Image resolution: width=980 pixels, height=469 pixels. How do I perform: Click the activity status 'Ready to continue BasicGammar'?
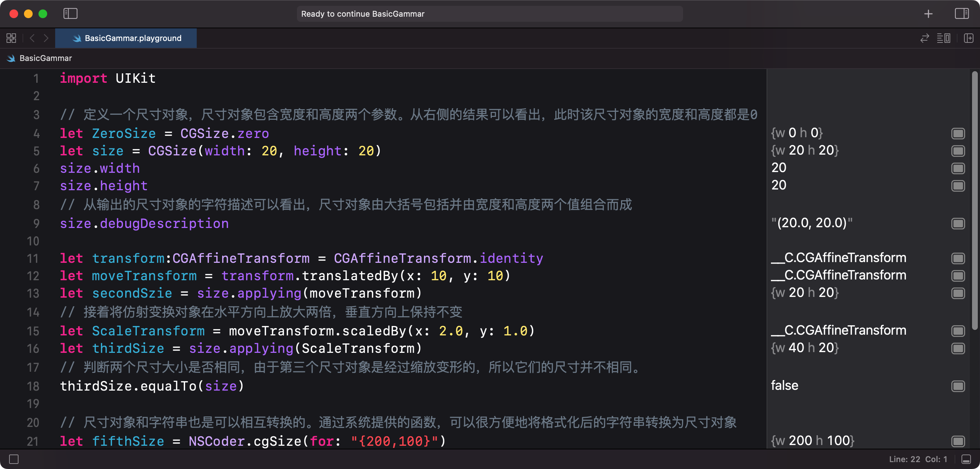[490, 14]
